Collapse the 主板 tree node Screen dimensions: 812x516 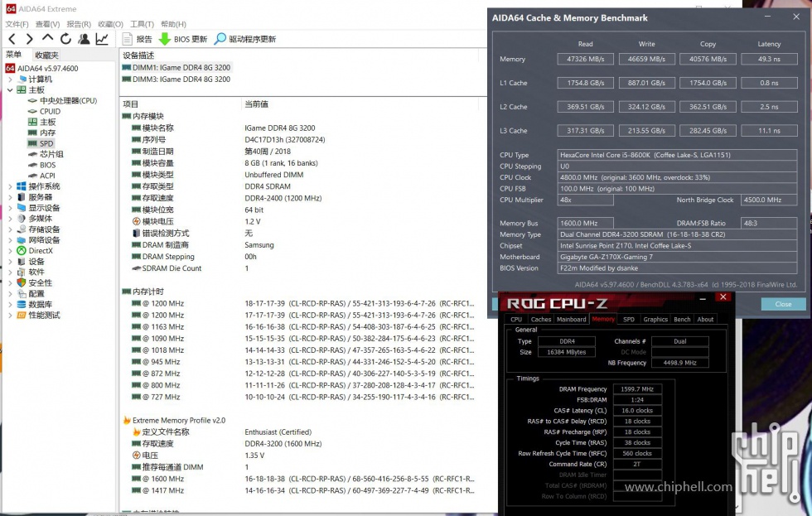10,90
